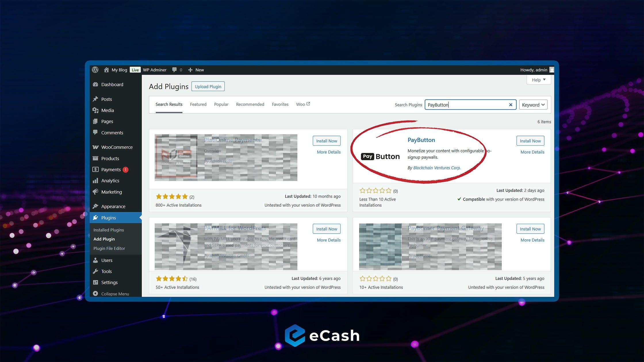
Task: Open the comments bubble in admin bar
Action: click(x=175, y=70)
